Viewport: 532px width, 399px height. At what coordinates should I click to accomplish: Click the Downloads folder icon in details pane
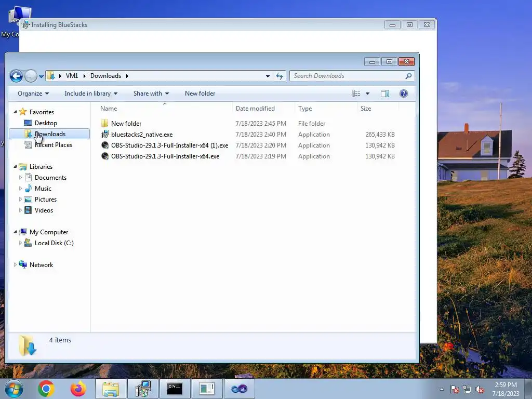(27, 345)
